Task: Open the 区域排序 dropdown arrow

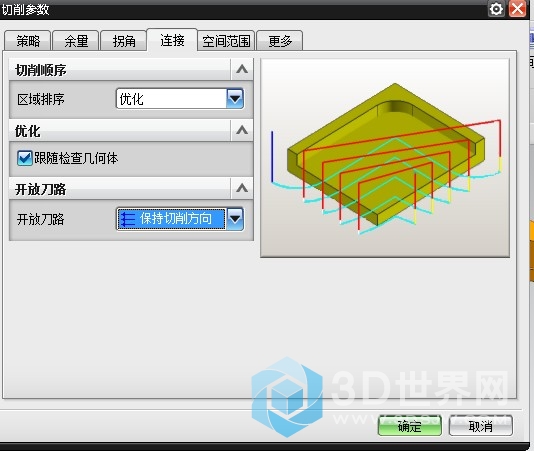Action: pyautogui.click(x=235, y=99)
